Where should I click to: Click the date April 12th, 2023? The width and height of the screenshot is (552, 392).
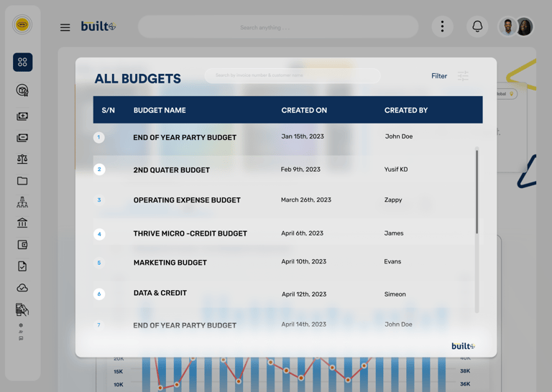click(x=304, y=294)
